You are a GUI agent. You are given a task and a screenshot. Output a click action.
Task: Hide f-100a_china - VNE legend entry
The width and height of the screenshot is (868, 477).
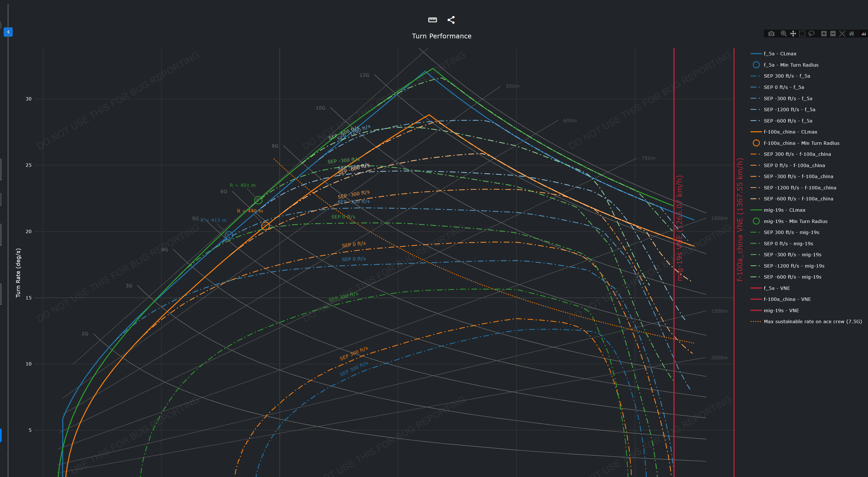click(787, 299)
